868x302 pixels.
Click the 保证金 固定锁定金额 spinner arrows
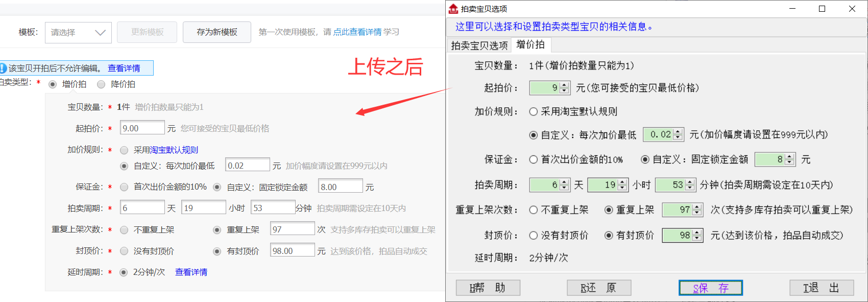(789, 159)
